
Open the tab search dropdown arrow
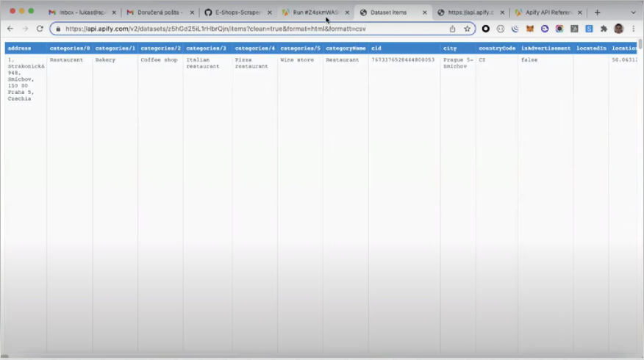point(633,12)
